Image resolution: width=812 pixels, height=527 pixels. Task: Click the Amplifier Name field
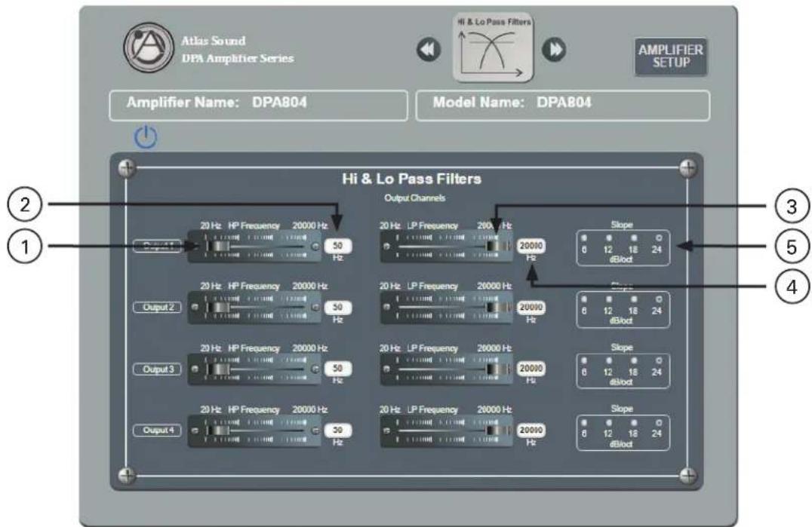(x=258, y=106)
